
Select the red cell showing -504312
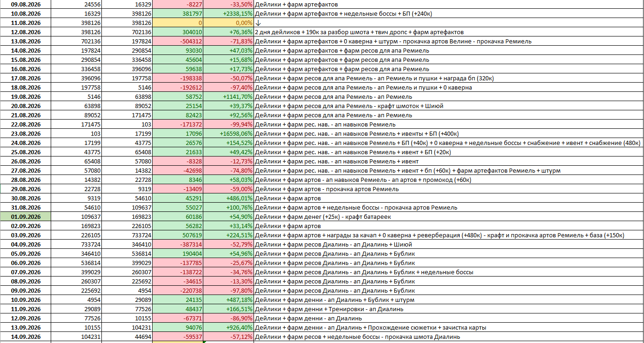point(178,42)
